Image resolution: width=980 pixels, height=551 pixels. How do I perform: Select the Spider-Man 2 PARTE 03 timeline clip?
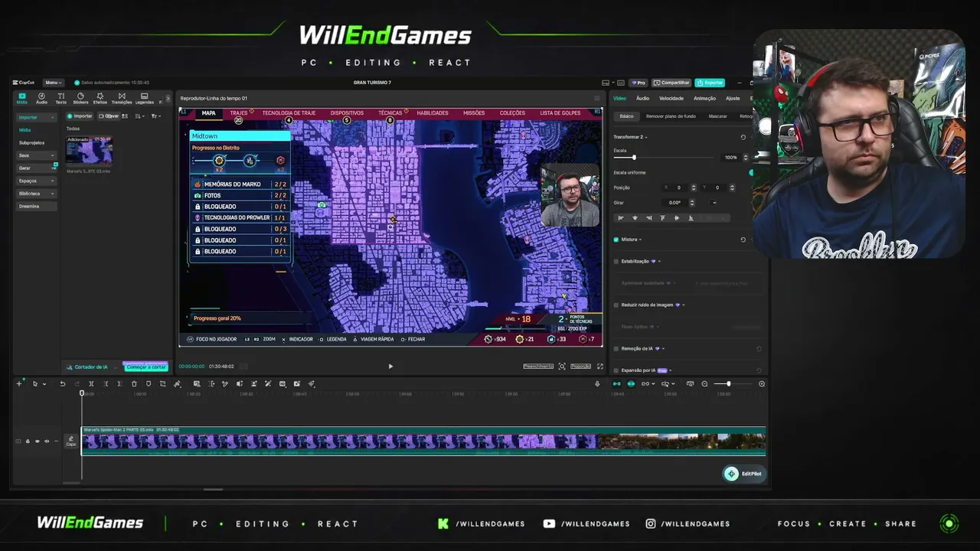pyautogui.click(x=423, y=441)
